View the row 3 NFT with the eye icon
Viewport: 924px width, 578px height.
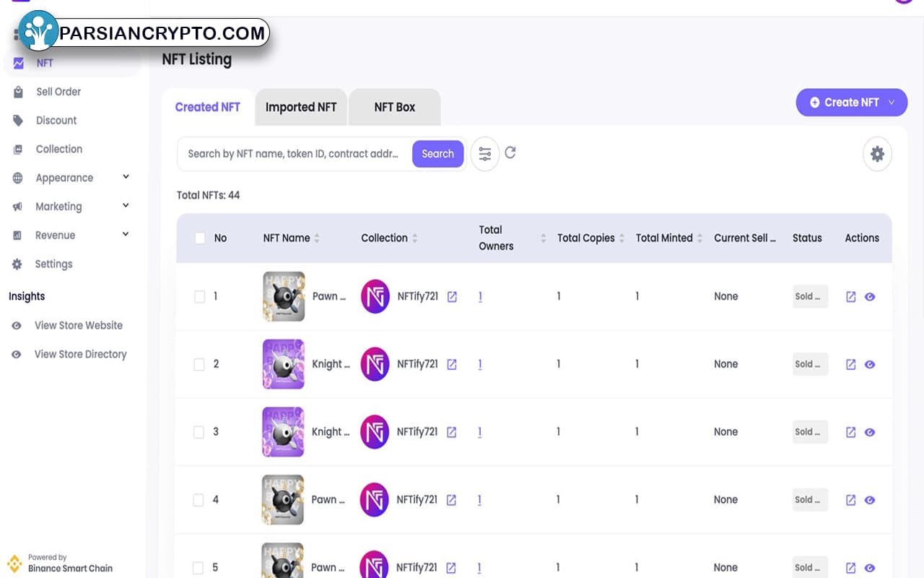870,432
